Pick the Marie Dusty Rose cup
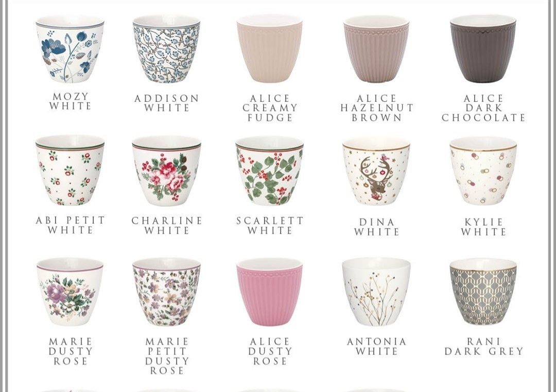 (x=70, y=292)
